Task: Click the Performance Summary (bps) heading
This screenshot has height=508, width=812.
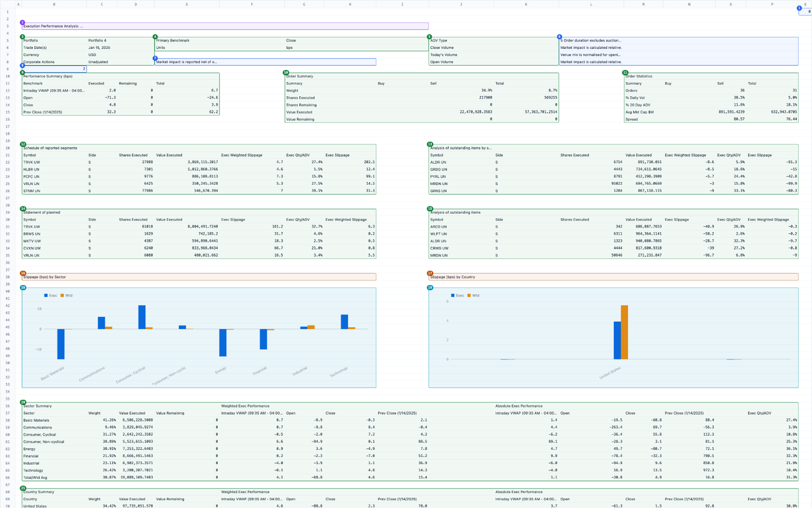Action: [x=48, y=77]
